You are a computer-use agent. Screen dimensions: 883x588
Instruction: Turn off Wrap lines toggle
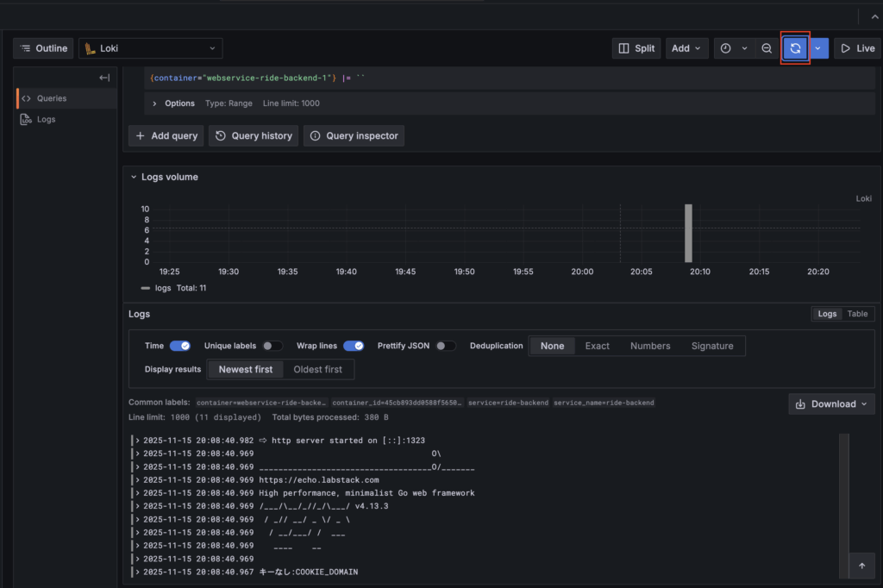coord(354,346)
